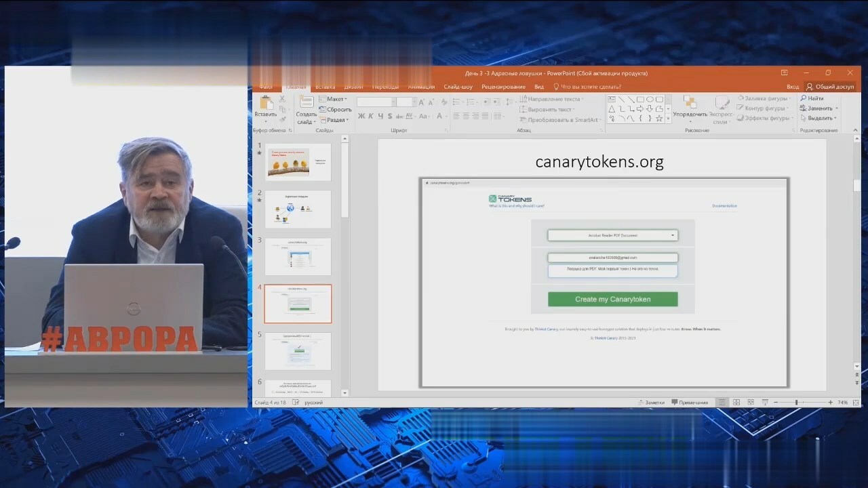Open Shape outline (Контур фигуры) dropdown
Image resolution: width=868 pixels, height=488 pixels.
click(762, 108)
